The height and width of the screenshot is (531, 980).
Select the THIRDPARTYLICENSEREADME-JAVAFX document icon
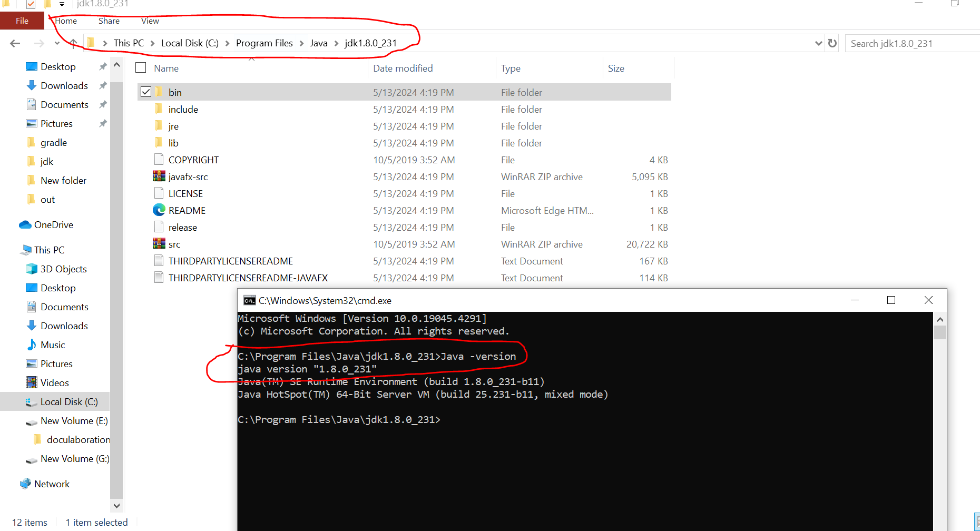tap(159, 278)
